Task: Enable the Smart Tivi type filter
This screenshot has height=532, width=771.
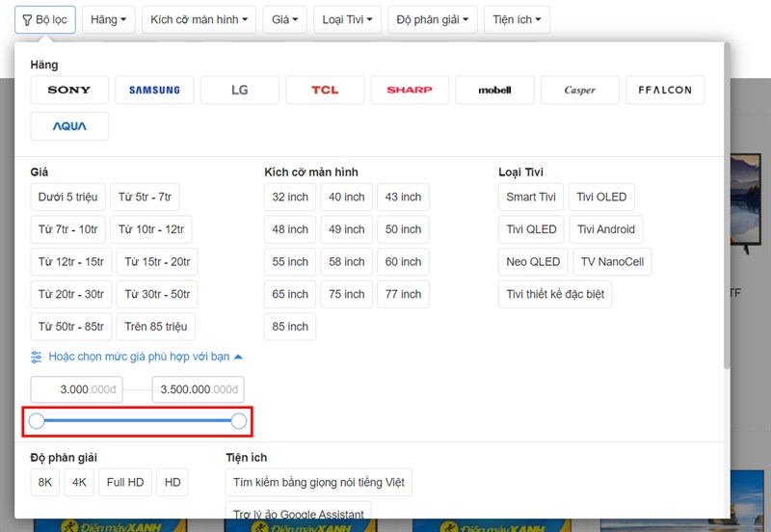Action: [531, 198]
